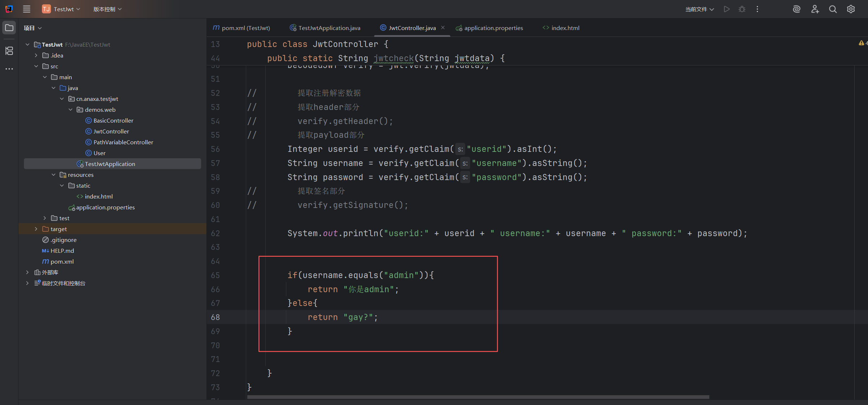The width and height of the screenshot is (868, 405).
Task: Open Code With Me user icon
Action: pos(815,9)
